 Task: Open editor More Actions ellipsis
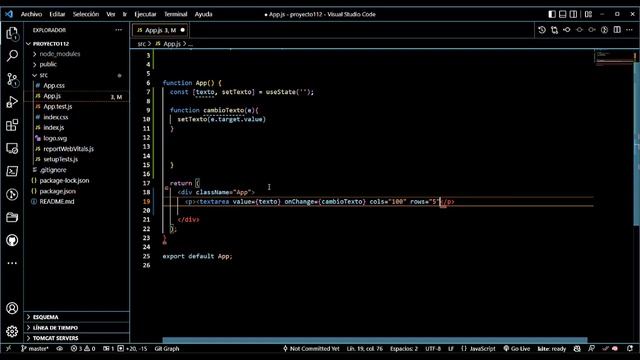[x=629, y=30]
